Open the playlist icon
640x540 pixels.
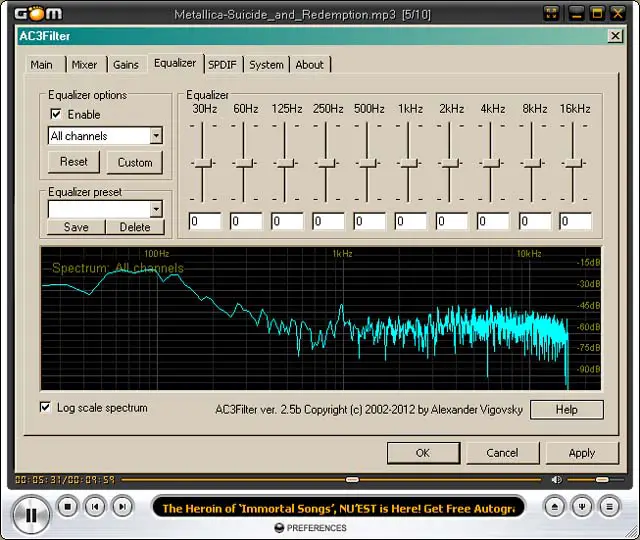click(609, 507)
